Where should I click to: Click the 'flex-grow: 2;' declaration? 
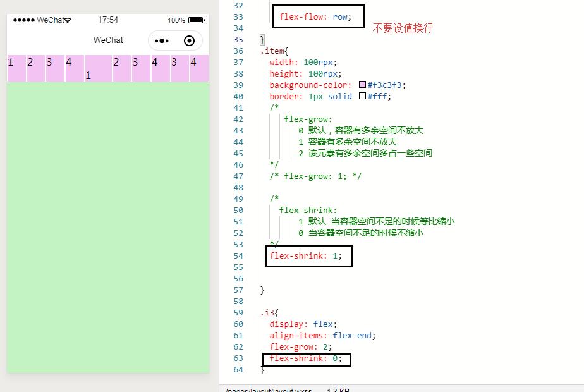pyautogui.click(x=301, y=347)
